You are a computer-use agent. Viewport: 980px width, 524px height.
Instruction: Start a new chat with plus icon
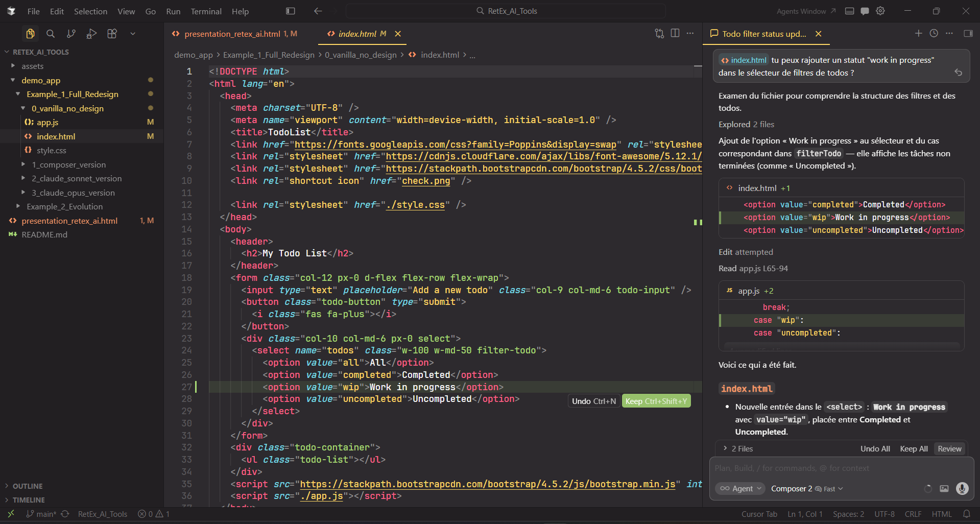[918, 33]
